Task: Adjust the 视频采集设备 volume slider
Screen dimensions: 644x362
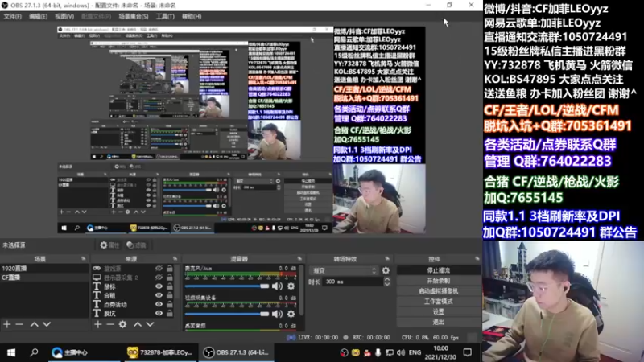Action: 227,314
